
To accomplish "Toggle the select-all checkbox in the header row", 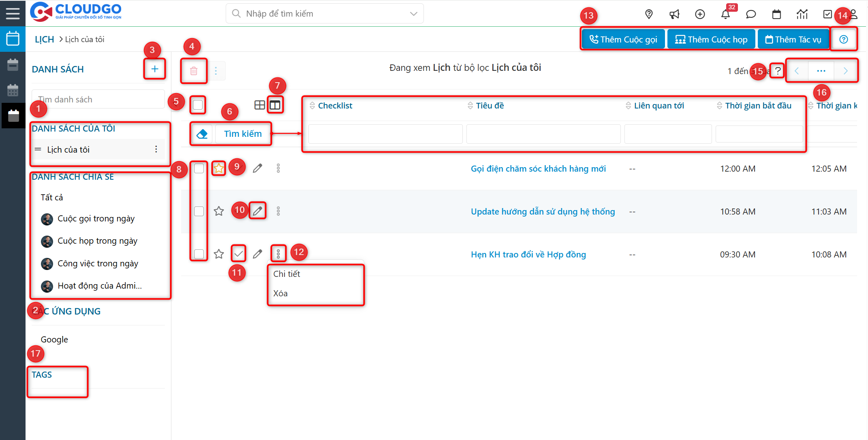I will coord(198,104).
